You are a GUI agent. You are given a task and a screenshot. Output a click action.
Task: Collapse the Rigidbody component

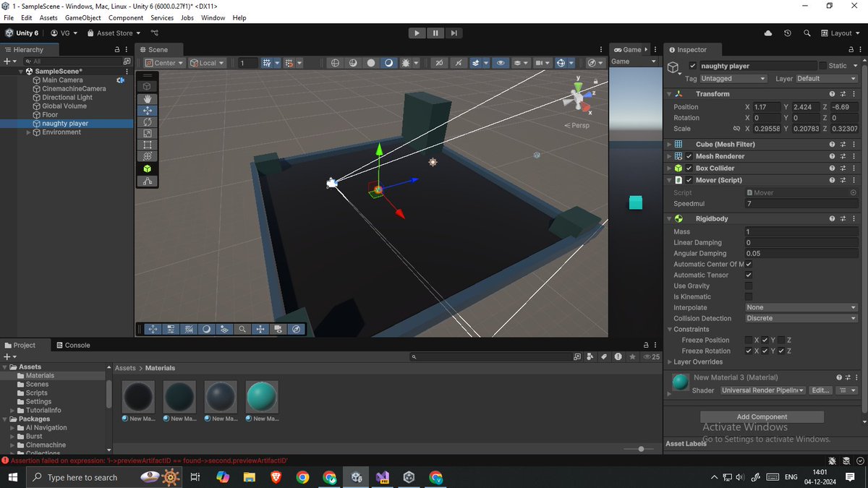668,219
